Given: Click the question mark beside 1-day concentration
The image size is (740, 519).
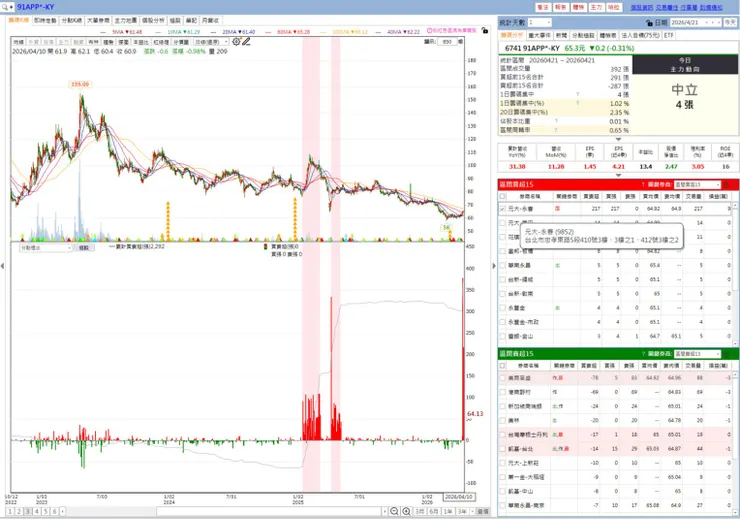Looking at the screenshot, I should pos(578,94).
